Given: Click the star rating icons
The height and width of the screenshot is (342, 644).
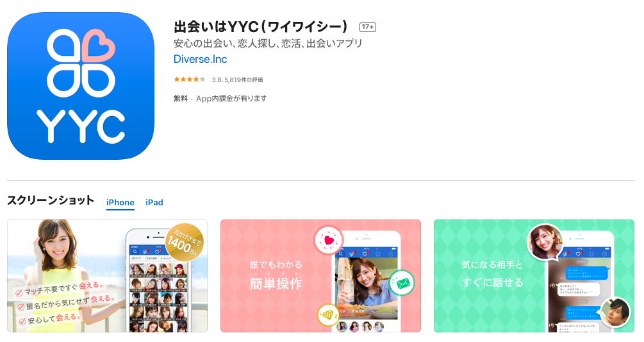Looking at the screenshot, I should pyautogui.click(x=189, y=80).
